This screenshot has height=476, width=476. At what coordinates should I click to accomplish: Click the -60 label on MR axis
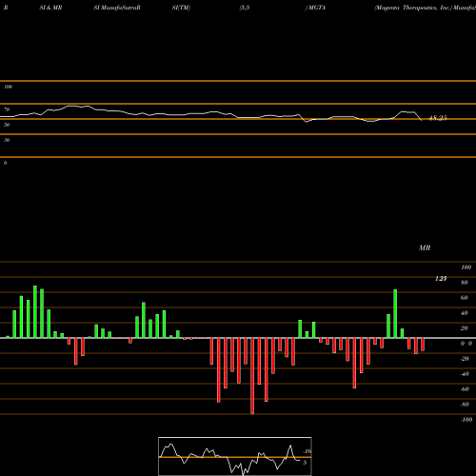465,389
